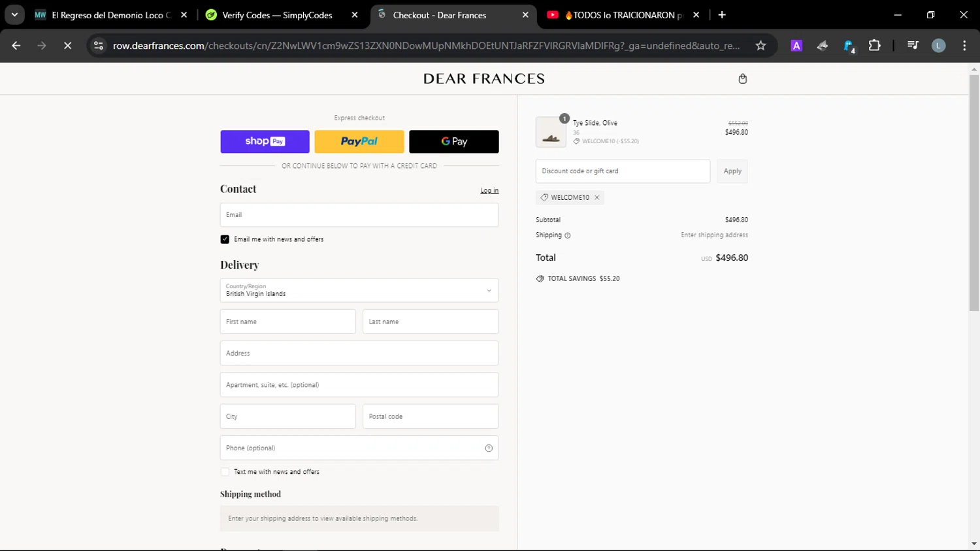The height and width of the screenshot is (551, 980).
Task: Click the Postal code field
Action: pos(431,416)
